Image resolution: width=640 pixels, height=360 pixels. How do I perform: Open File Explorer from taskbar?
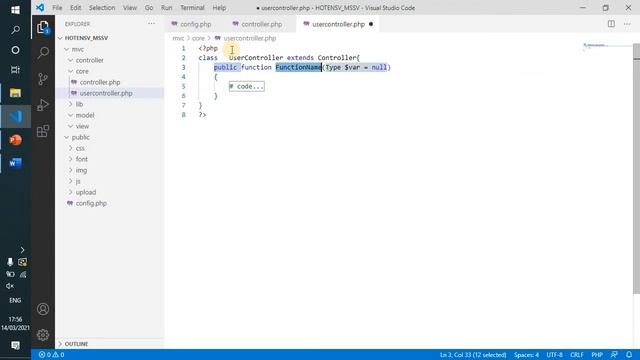(x=15, y=93)
